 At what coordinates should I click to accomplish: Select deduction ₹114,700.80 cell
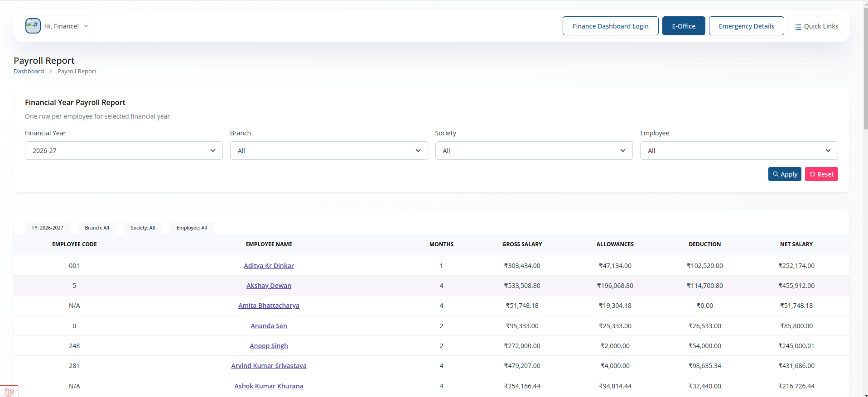[704, 286]
